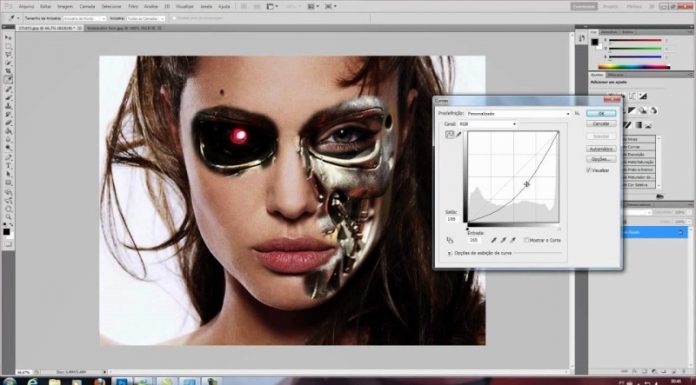Open Internet Explorer from the taskbar
The height and width of the screenshot is (385, 696).
click(32, 381)
